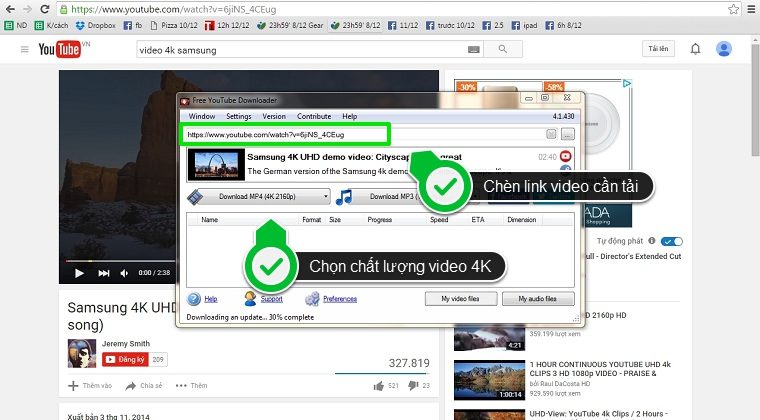Click the My video files button
Screen dimensions: 760x420
(x=452, y=299)
